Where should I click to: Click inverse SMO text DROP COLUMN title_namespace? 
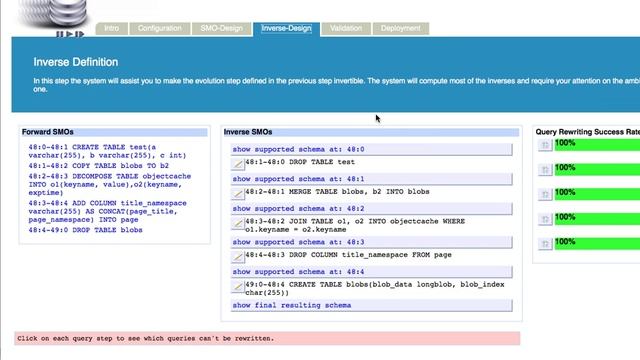pos(348,255)
